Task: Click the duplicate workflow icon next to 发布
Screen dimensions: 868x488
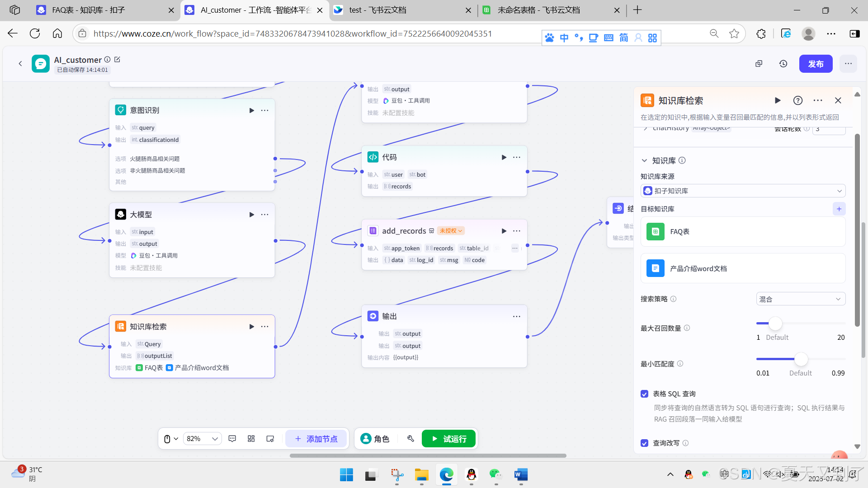Action: pos(759,64)
